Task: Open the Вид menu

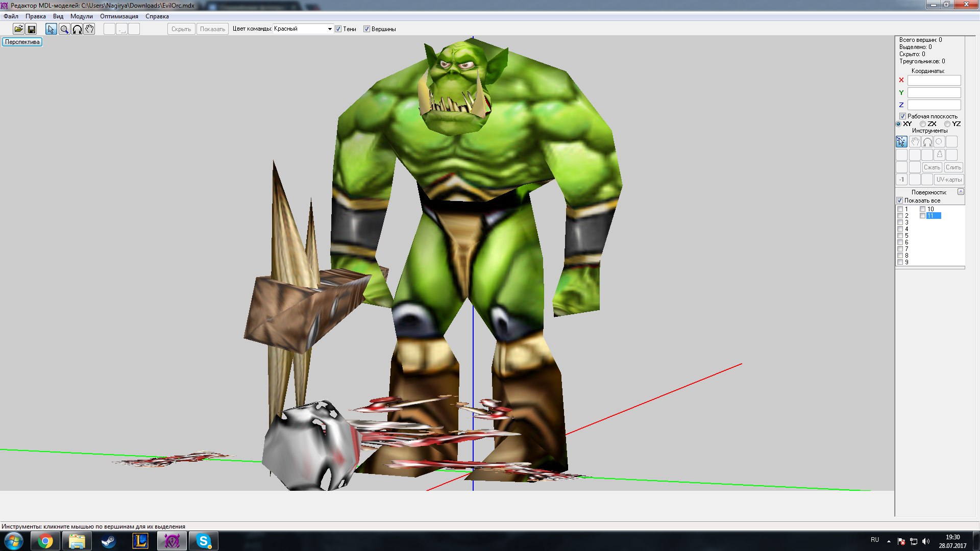Action: pyautogui.click(x=58, y=16)
